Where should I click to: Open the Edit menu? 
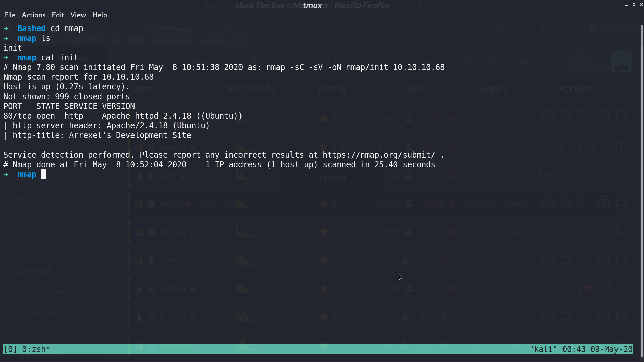tap(58, 15)
